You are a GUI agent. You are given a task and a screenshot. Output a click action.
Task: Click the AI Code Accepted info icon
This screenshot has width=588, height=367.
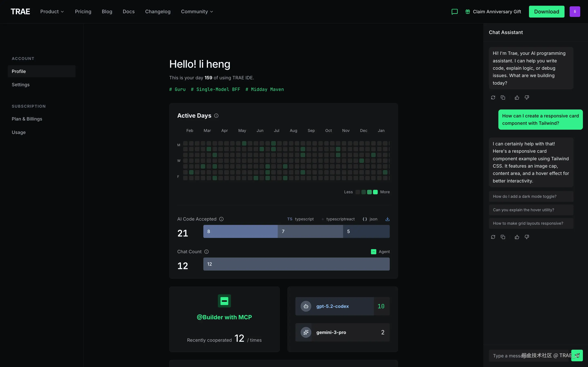[221, 219]
